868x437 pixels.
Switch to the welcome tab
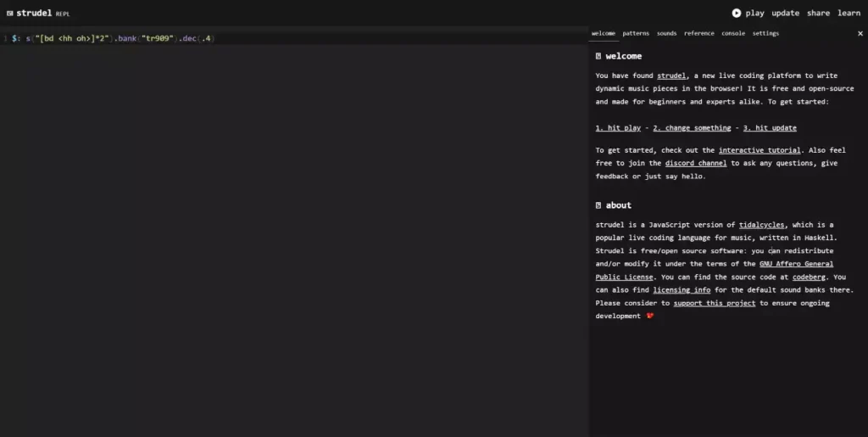pyautogui.click(x=603, y=33)
